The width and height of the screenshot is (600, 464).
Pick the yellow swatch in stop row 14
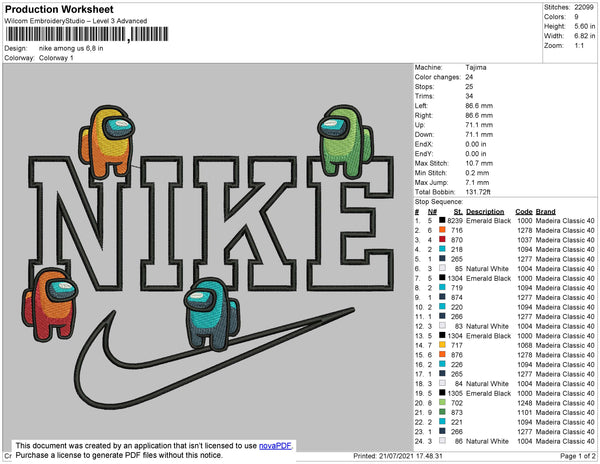coord(442,345)
